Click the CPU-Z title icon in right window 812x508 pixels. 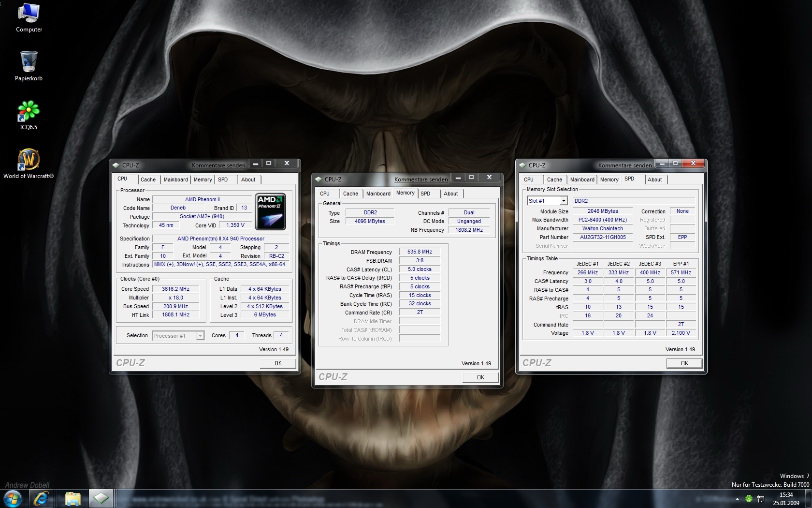pyautogui.click(x=522, y=165)
